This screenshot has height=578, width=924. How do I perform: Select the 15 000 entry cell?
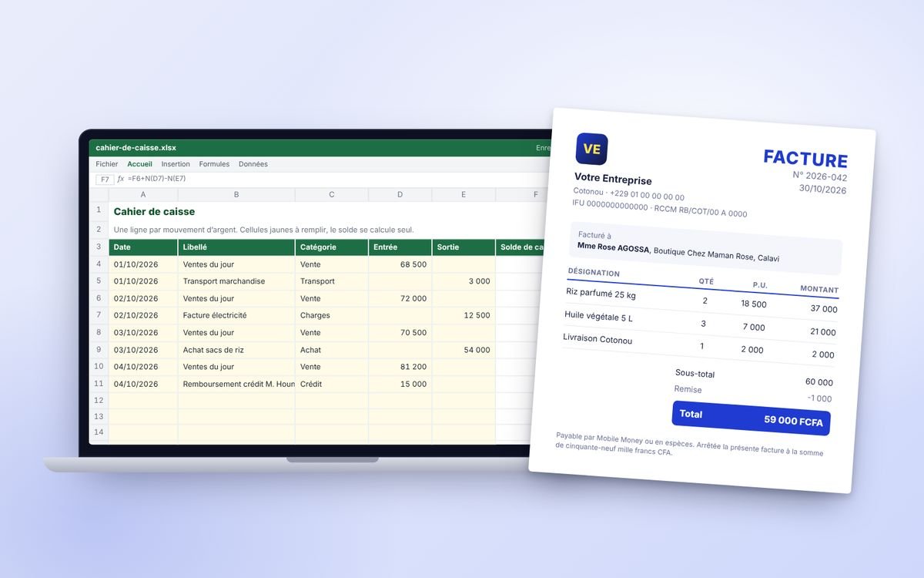400,384
